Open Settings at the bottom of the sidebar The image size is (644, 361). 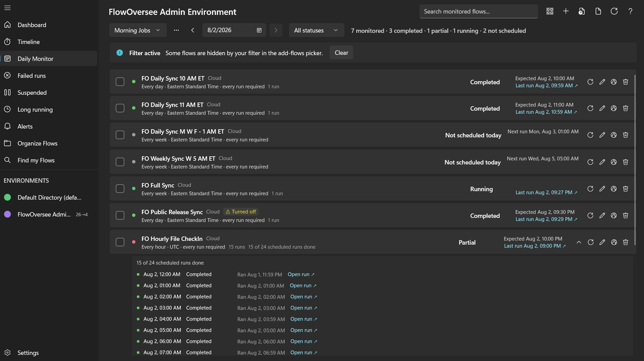[x=49, y=353]
